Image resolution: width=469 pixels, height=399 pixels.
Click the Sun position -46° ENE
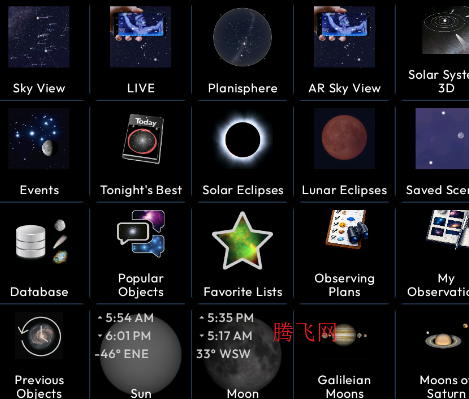click(122, 354)
